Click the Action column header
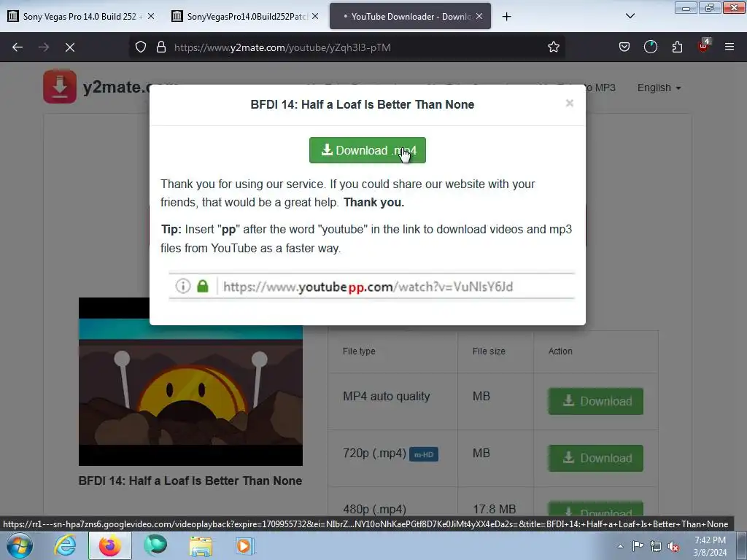This screenshot has width=747, height=560. (x=560, y=351)
